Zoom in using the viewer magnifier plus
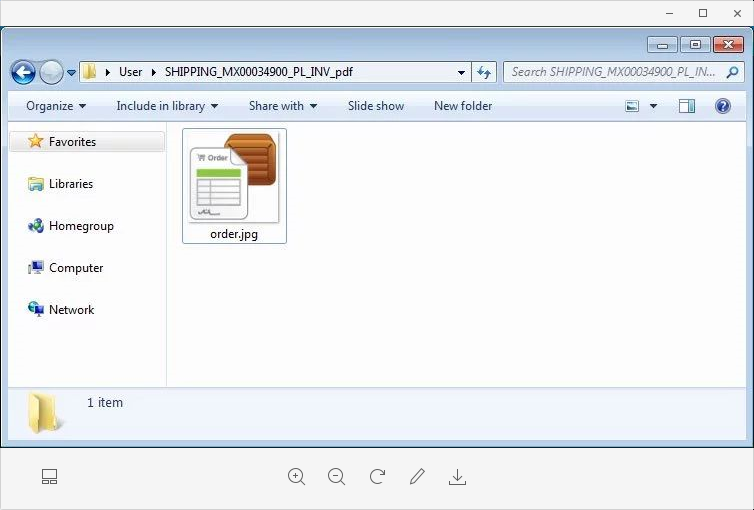The height and width of the screenshot is (510, 754). [296, 477]
